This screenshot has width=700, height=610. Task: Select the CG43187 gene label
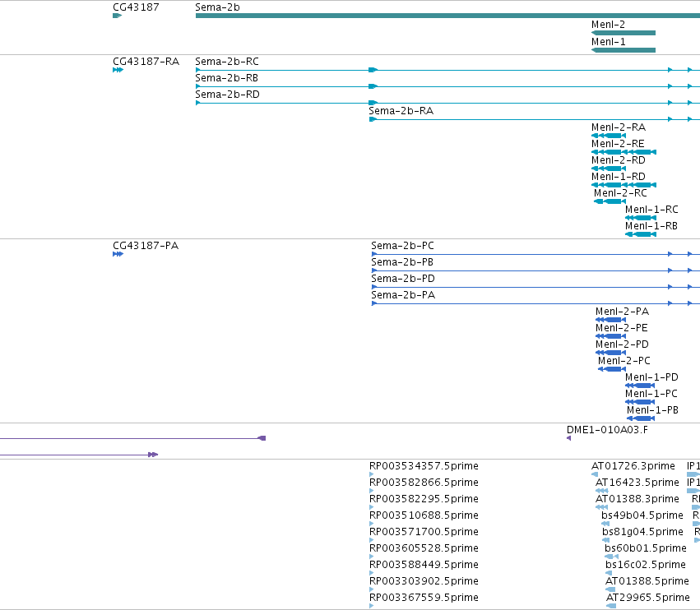click(x=136, y=7)
